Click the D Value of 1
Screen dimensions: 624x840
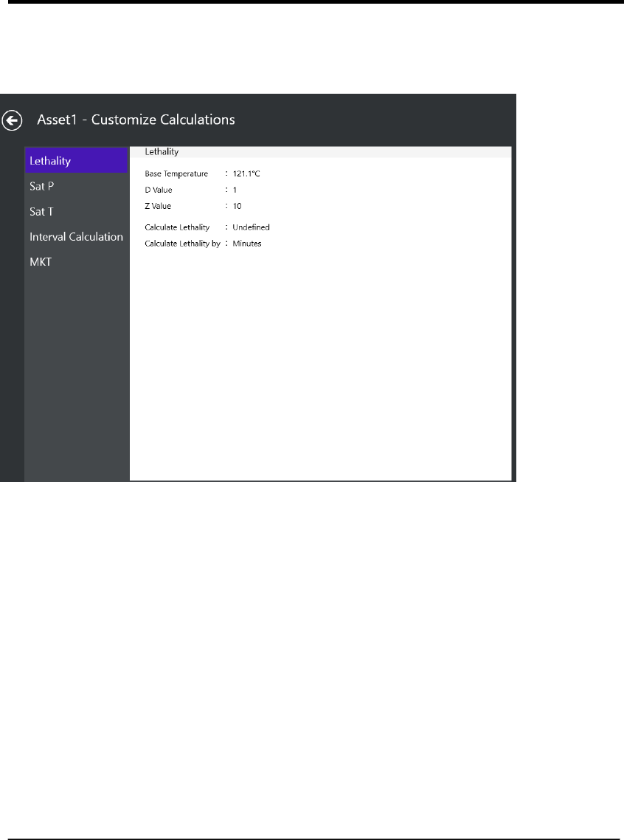235,190
